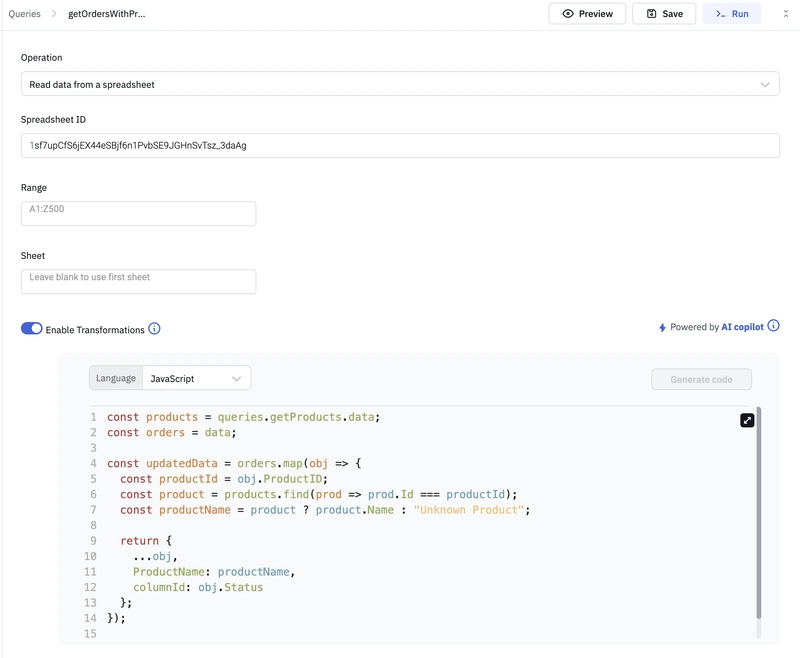The width and height of the screenshot is (800, 658).
Task: Click 'return {' on line 9
Action: tap(146, 541)
